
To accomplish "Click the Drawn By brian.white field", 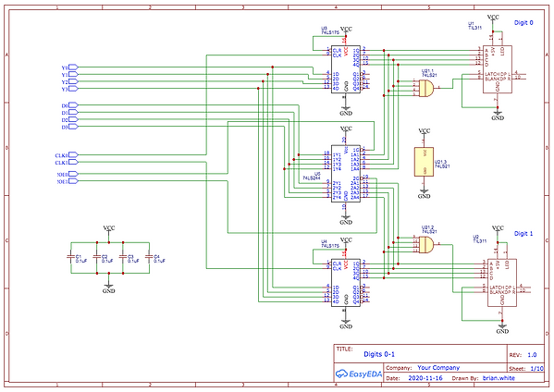I will [483, 378].
